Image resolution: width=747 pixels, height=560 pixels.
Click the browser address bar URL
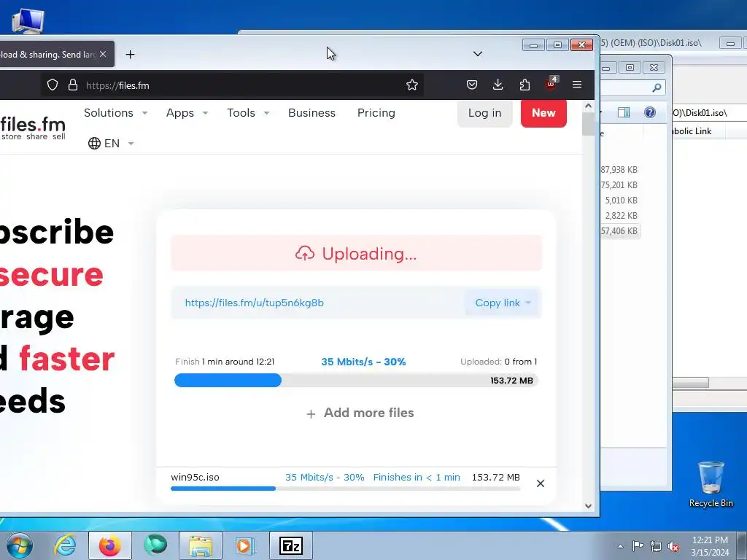[117, 85]
